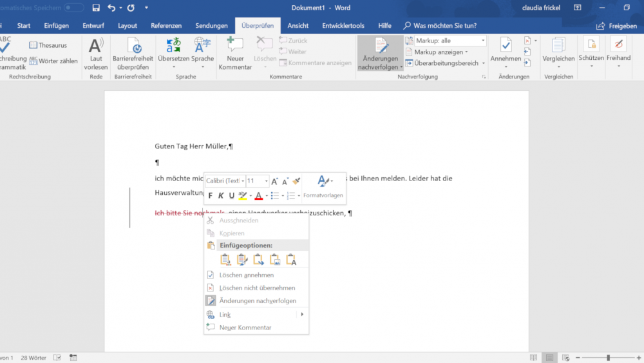Switch to read mode view in status bar

pos(533,358)
